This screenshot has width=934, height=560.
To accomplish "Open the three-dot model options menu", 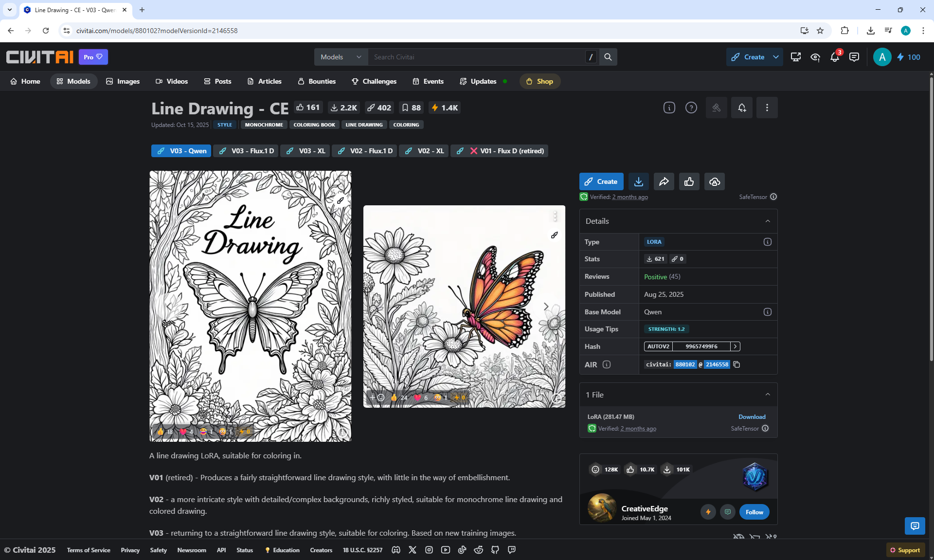I will click(767, 108).
